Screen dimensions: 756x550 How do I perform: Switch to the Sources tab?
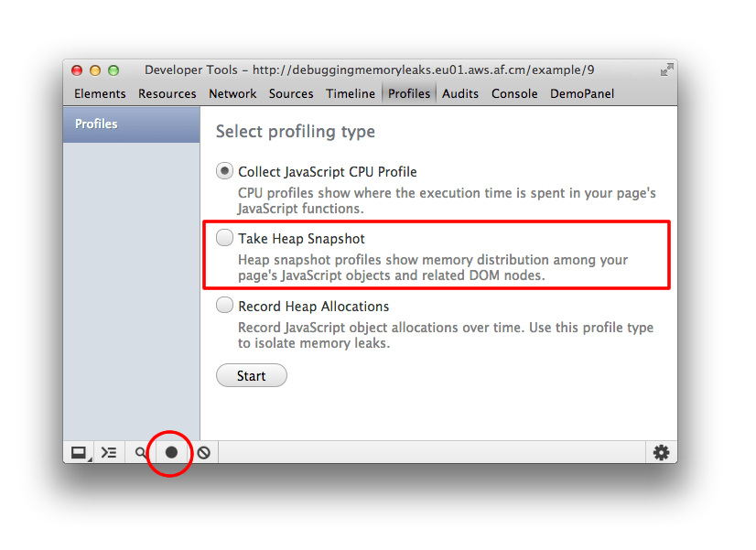point(291,93)
